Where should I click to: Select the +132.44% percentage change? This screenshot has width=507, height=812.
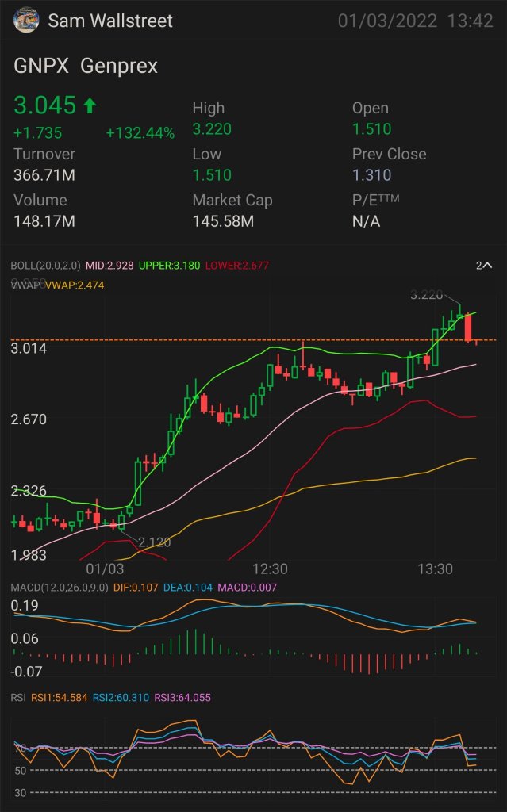tap(140, 133)
